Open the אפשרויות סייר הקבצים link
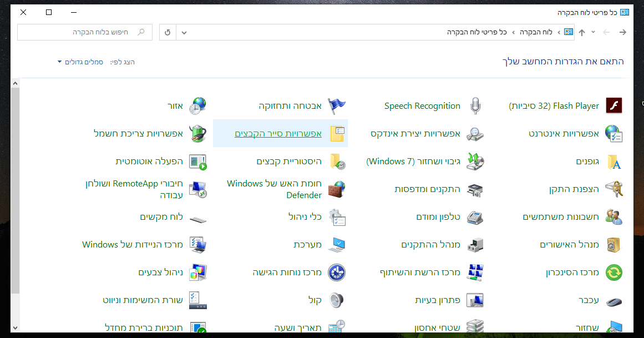 point(278,134)
